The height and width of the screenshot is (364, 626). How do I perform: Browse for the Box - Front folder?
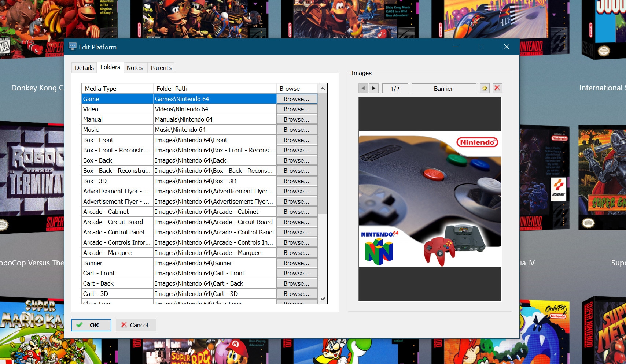[297, 140]
